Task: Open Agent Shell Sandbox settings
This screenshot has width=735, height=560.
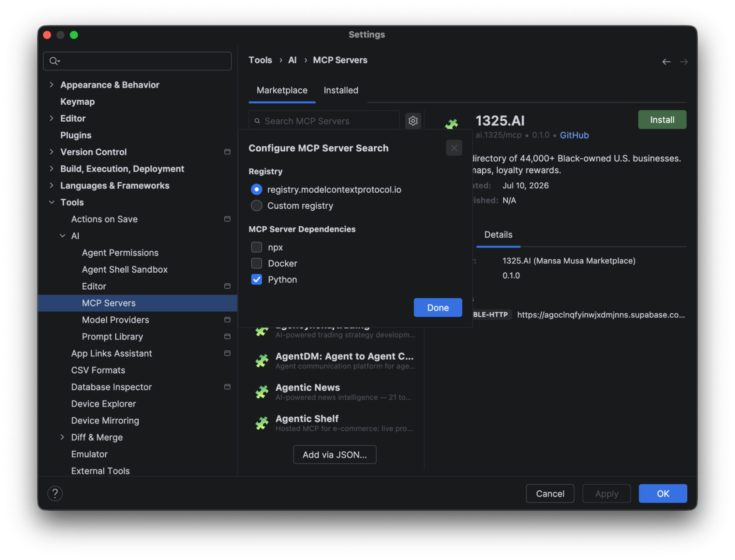Action: (x=125, y=270)
